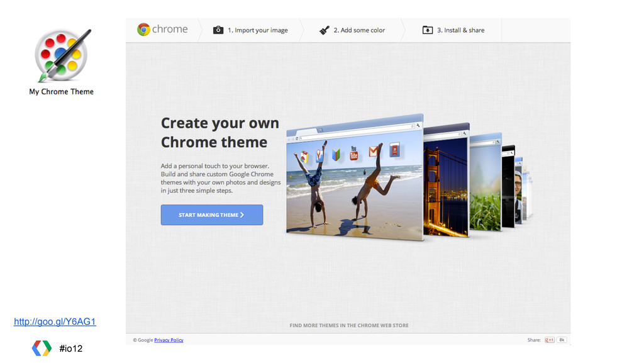644x363 pixels.
Task: Open the Privacy Policy link
Action: pos(169,340)
